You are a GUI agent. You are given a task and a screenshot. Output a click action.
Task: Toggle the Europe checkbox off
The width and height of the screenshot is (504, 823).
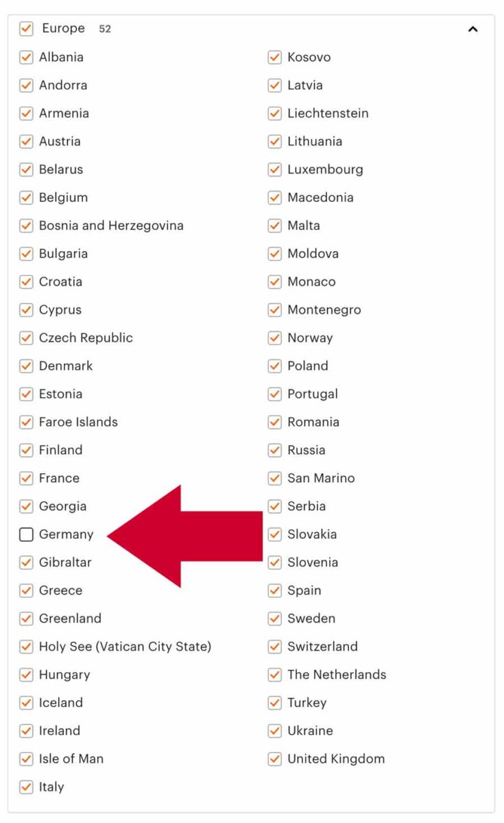click(27, 29)
